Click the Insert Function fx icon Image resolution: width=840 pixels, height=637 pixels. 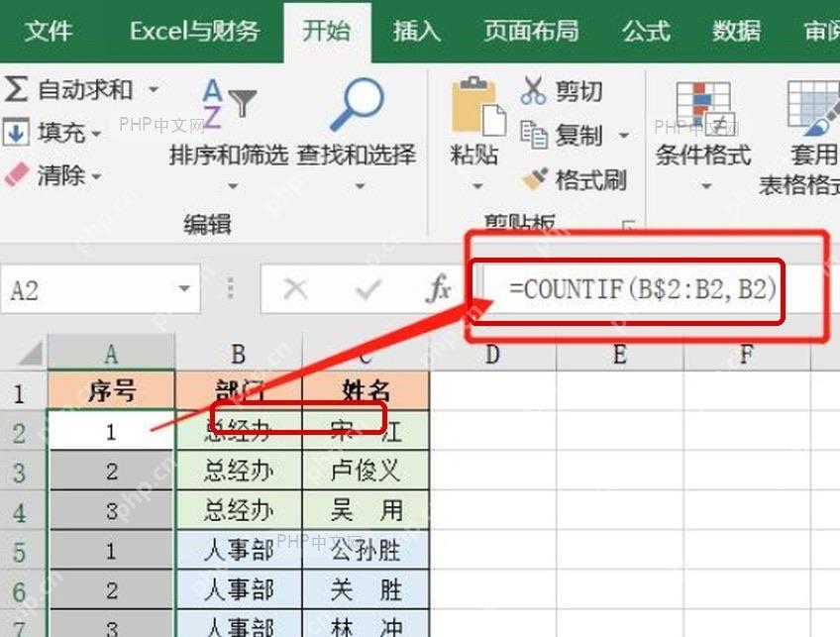[438, 289]
